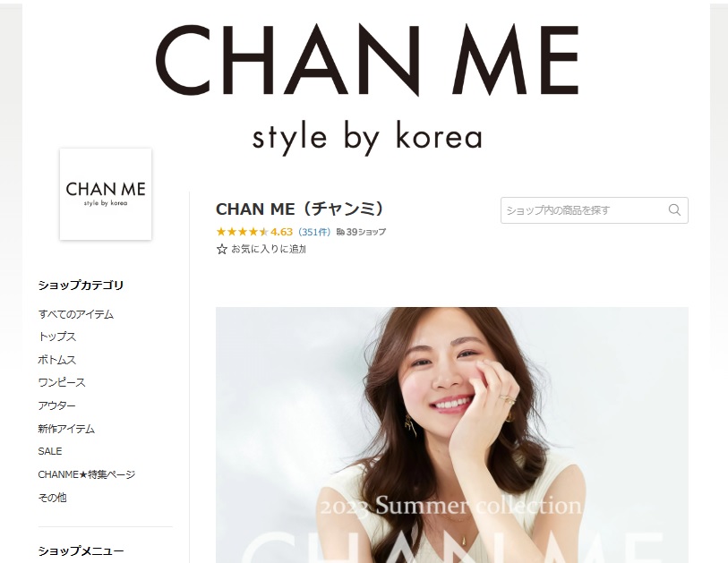Click the favorite star outline icon
728x563 pixels.
[221, 249]
